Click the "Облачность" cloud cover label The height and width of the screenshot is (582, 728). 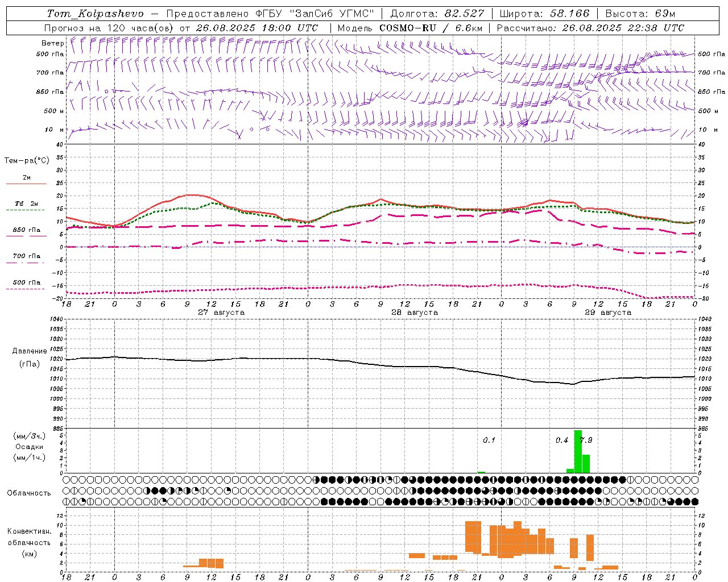(x=29, y=493)
